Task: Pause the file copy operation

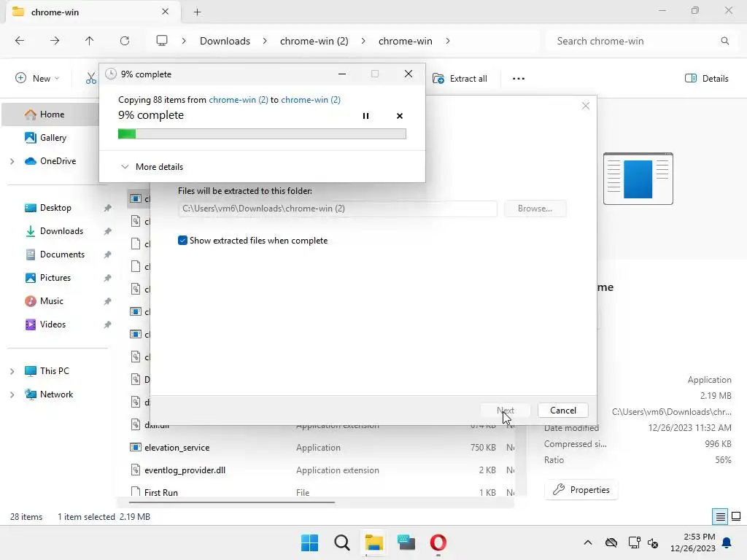Action: (x=366, y=116)
